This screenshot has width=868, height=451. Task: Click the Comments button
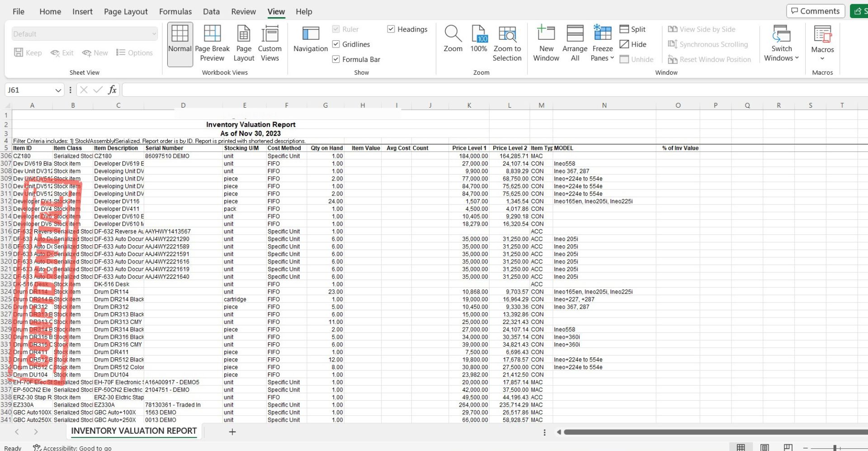(816, 11)
